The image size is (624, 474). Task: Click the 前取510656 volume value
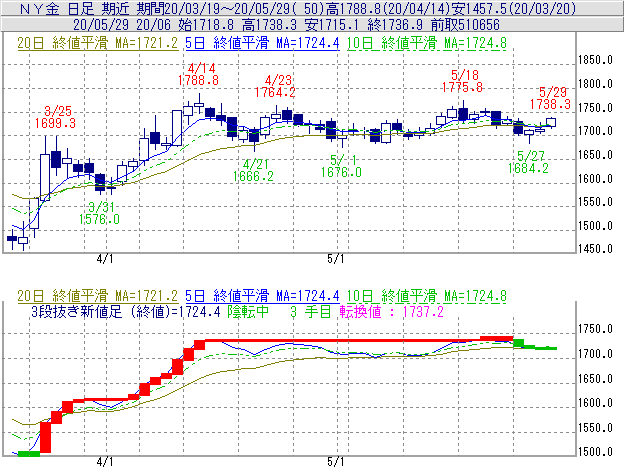pos(465,25)
